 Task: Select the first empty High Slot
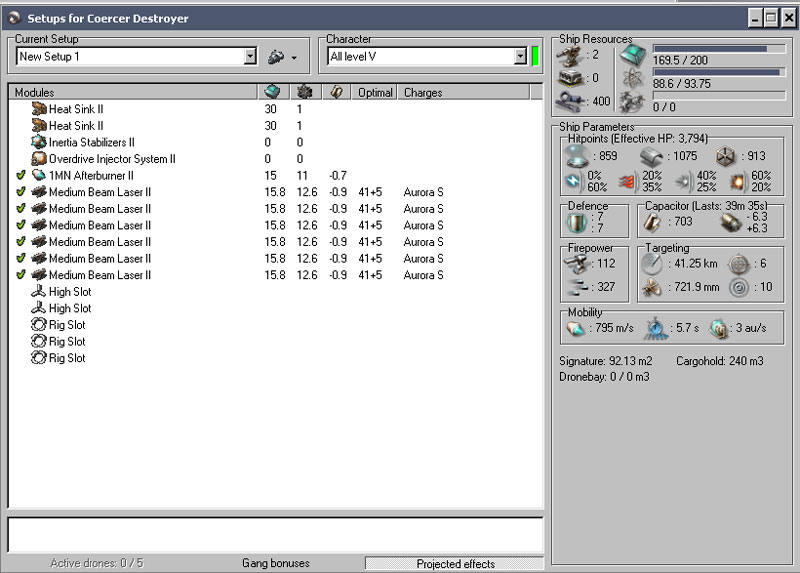pyautogui.click(x=61, y=292)
